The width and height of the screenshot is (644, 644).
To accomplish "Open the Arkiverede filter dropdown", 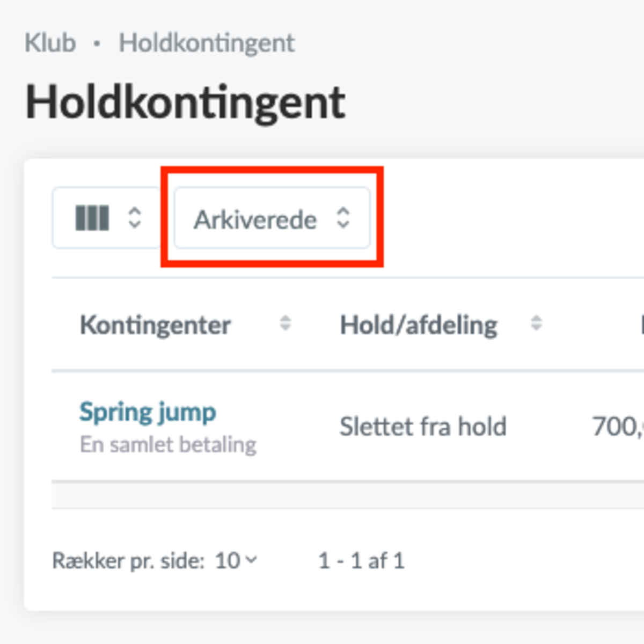I will coord(272,218).
